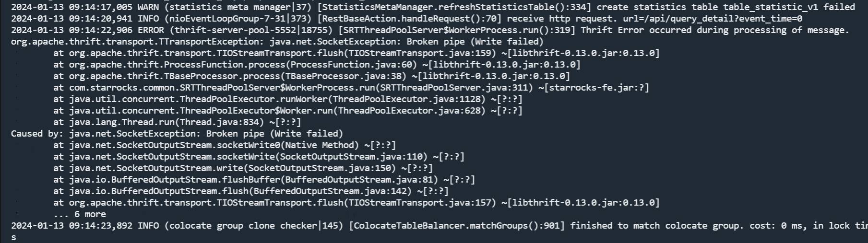Click the '... 6 more' stack trace line
The height and width of the screenshot is (243, 868).
coord(80,214)
